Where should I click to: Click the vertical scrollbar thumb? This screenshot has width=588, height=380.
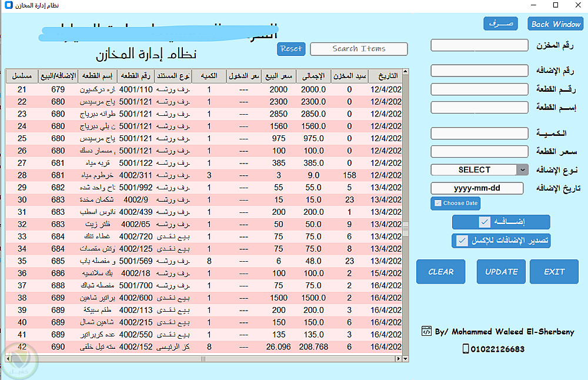pyautogui.click(x=405, y=228)
